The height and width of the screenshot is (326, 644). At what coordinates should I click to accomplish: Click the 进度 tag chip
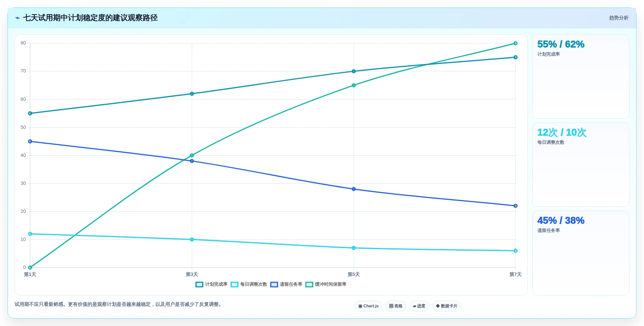(x=419, y=306)
